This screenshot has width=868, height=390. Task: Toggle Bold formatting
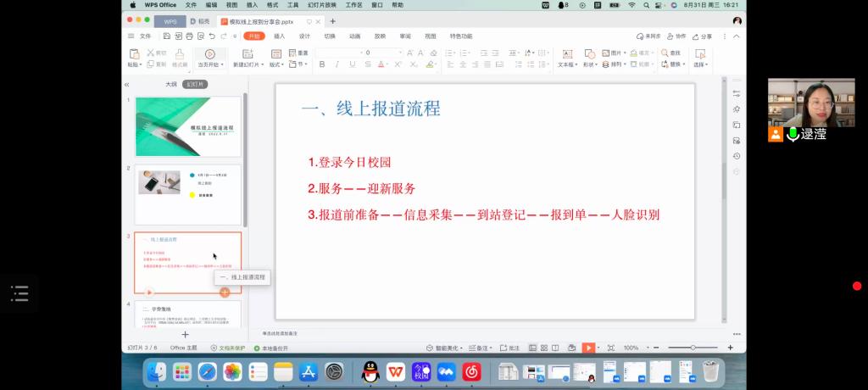click(x=321, y=64)
